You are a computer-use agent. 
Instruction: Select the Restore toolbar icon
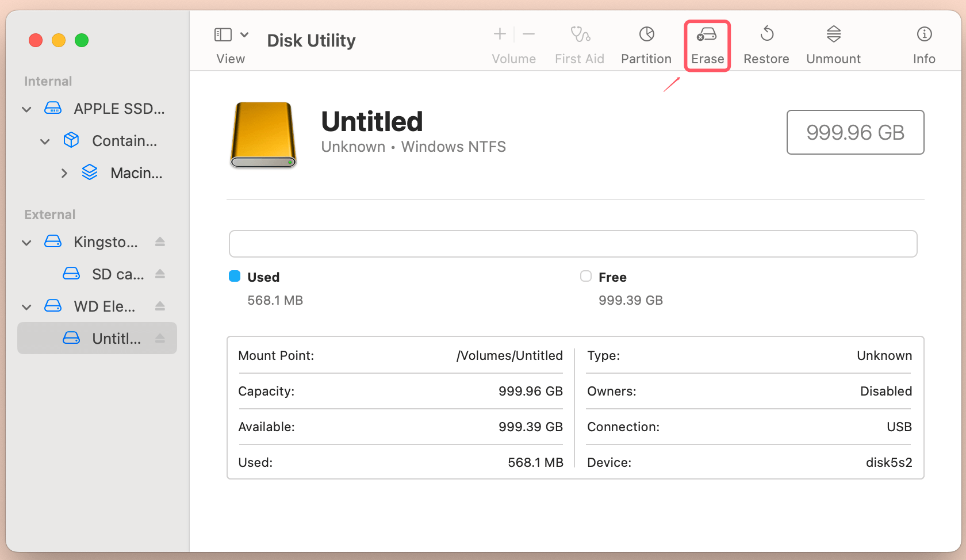coord(766,43)
